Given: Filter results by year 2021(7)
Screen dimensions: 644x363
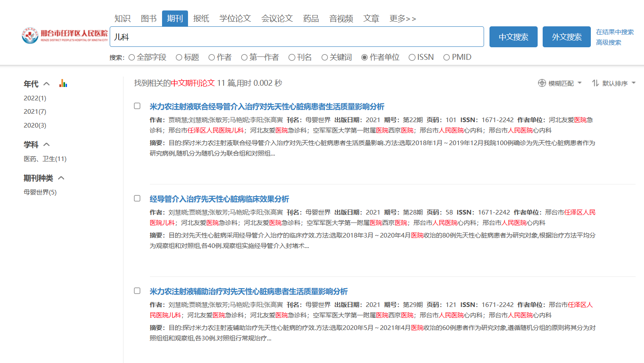Looking at the screenshot, I should pos(35,112).
